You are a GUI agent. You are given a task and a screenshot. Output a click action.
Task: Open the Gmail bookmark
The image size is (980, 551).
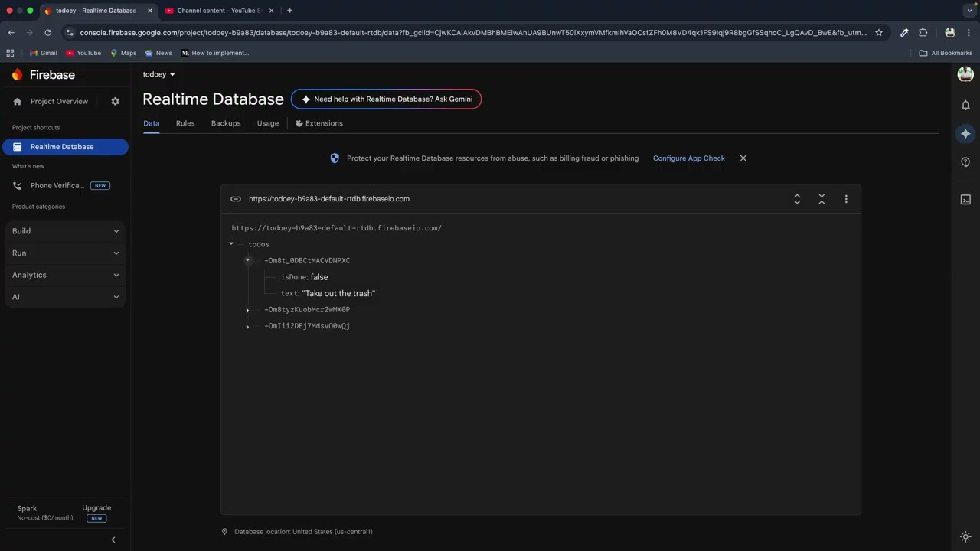click(x=44, y=53)
